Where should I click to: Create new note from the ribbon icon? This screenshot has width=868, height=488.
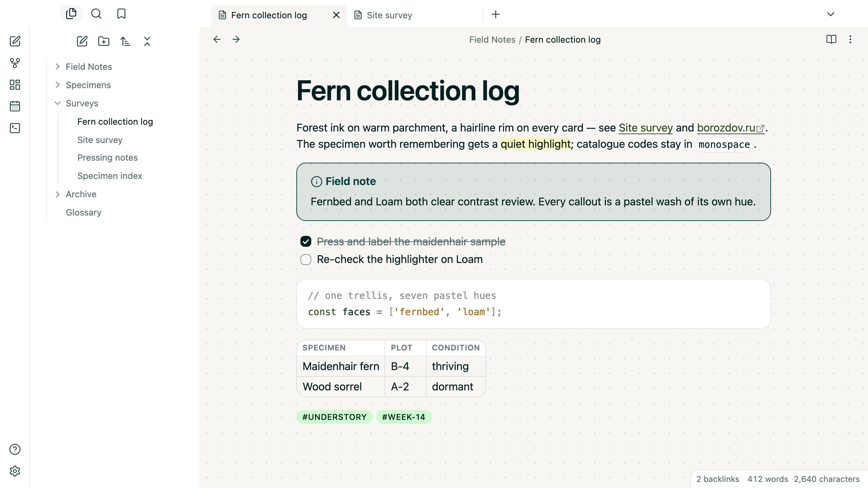[15, 41]
